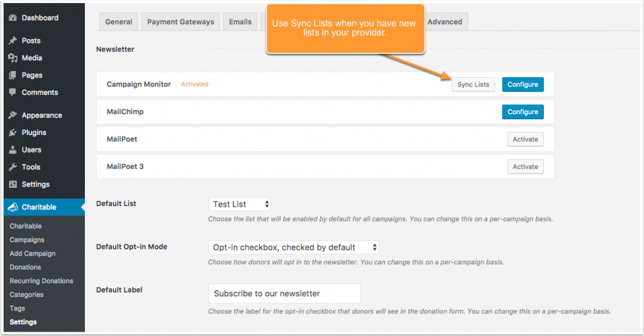Screen dimensions: 644x336
Task: Click the MailChimp provider name
Action: pyautogui.click(x=125, y=112)
